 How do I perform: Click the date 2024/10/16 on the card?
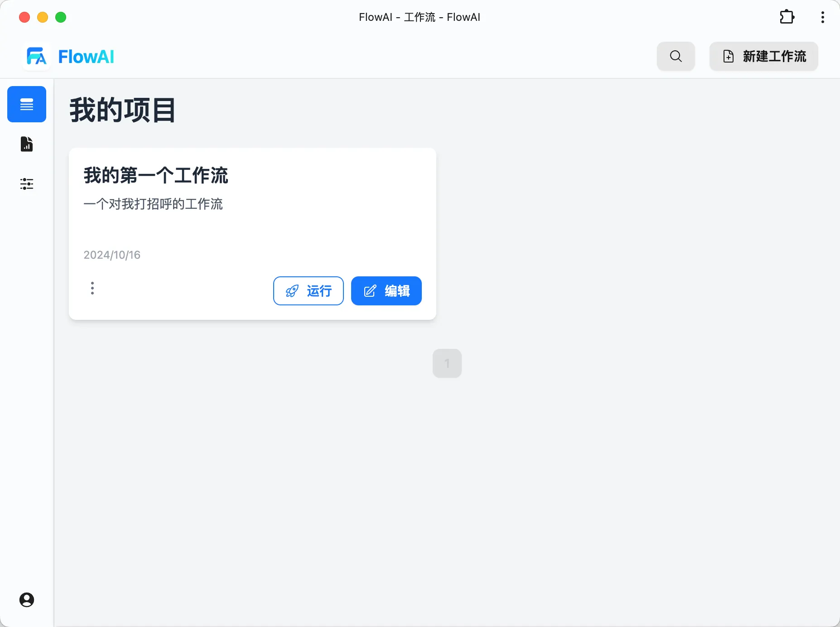(112, 255)
